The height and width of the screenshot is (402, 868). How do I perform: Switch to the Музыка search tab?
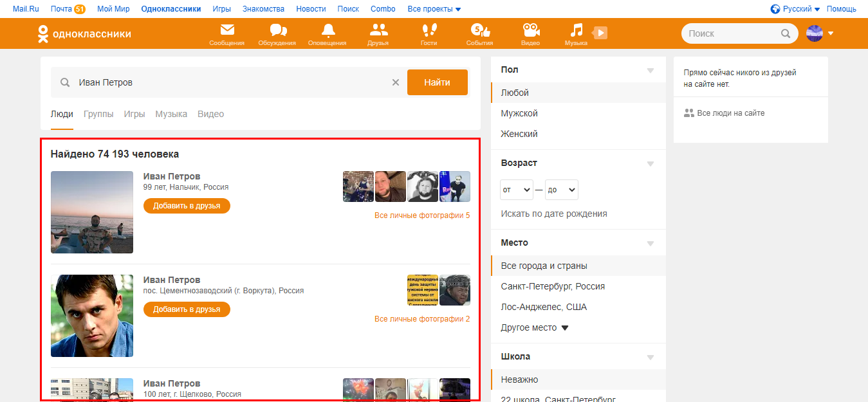171,114
